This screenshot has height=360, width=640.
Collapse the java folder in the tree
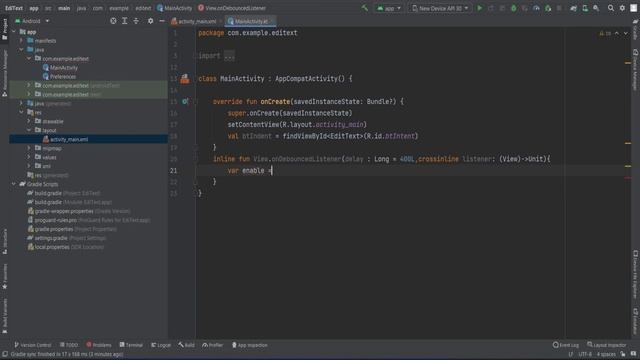(22, 50)
